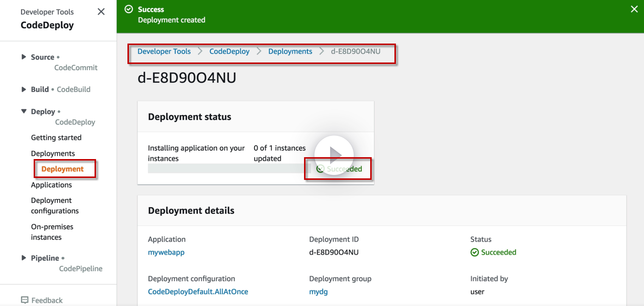Click Deployment ID value d-E8D90O4NU in details
644x306 pixels.
pyautogui.click(x=334, y=252)
